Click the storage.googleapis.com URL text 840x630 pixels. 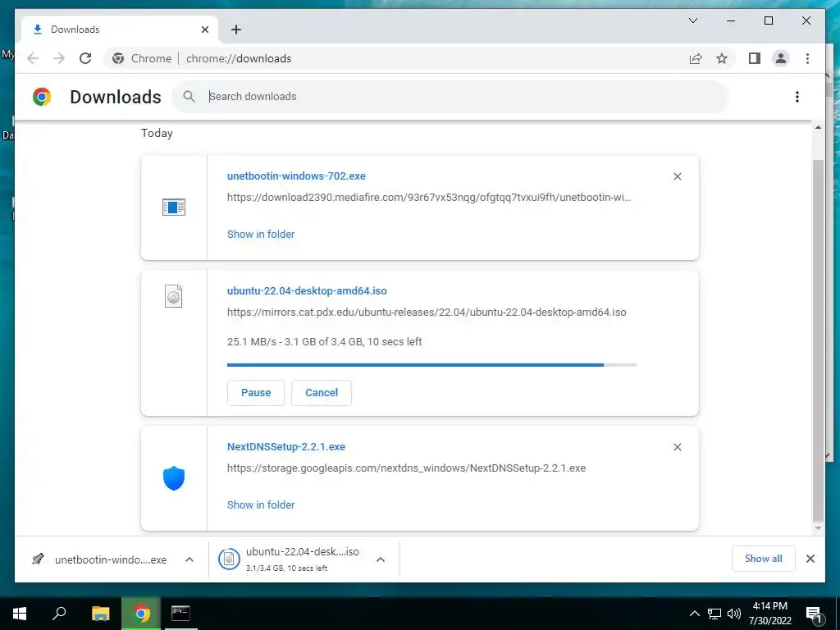point(407,468)
